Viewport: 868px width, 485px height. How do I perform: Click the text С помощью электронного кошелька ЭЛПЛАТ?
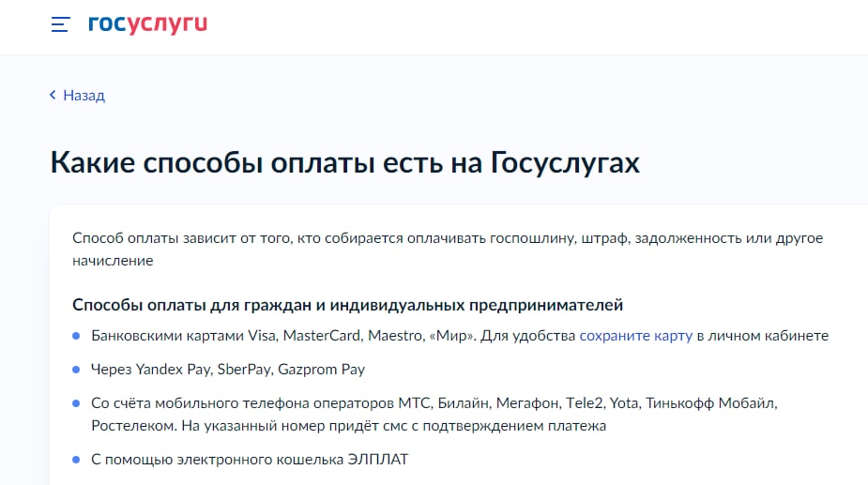pos(250,460)
